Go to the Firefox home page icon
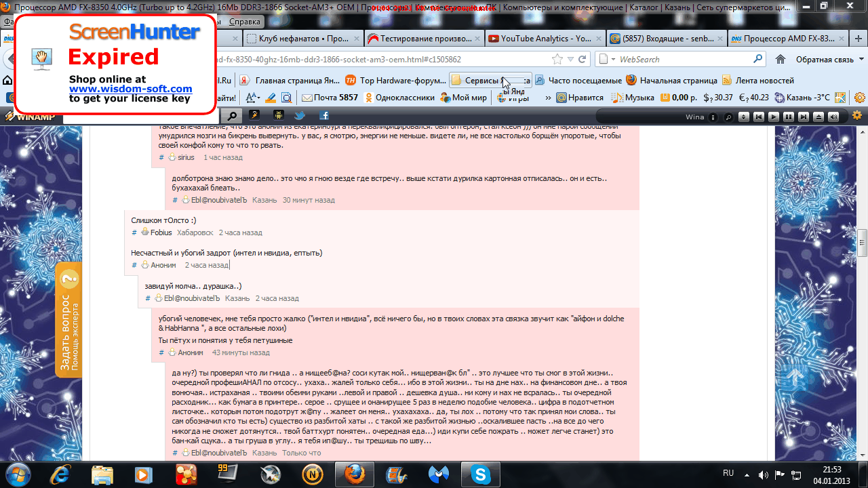 point(781,59)
